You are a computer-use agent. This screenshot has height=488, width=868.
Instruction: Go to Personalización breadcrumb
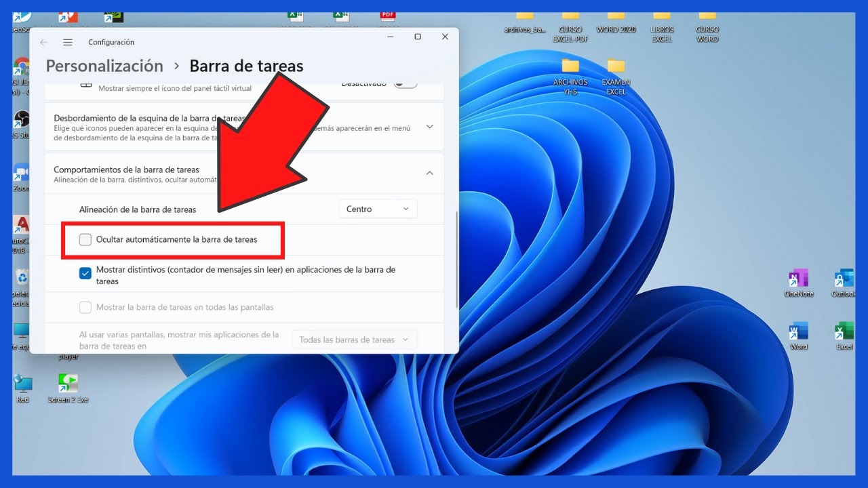click(x=104, y=66)
